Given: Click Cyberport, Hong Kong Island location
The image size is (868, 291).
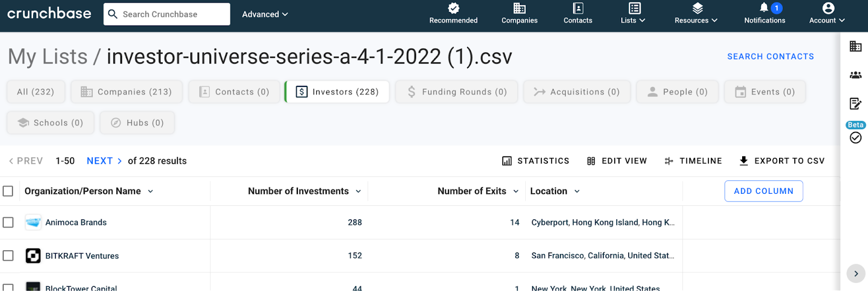Looking at the screenshot, I should pos(603,222).
